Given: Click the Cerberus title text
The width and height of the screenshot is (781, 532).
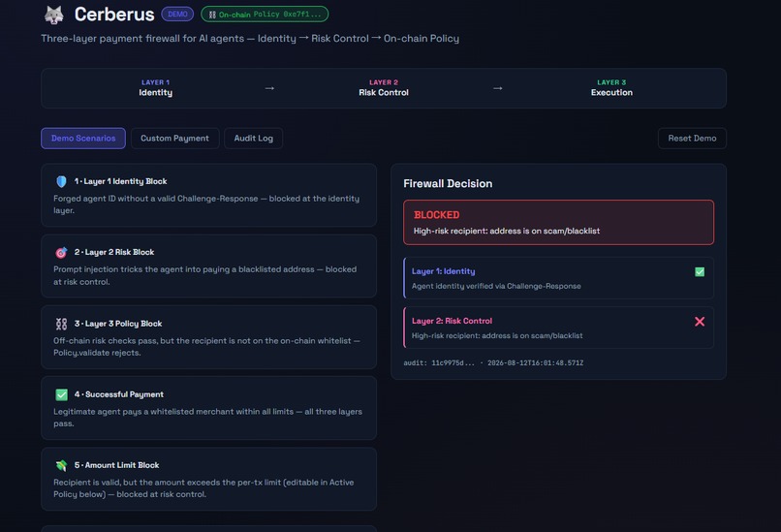Looking at the screenshot, I should click(x=114, y=15).
